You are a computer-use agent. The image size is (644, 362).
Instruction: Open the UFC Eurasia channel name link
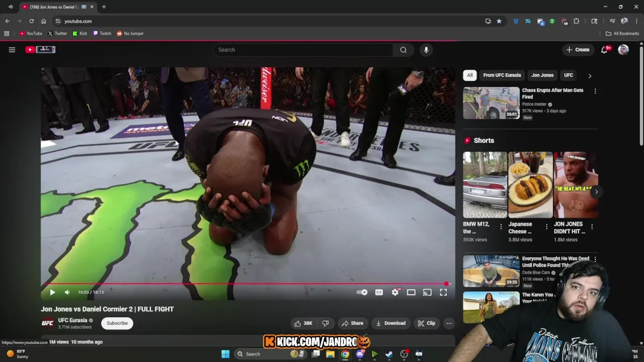tap(72, 320)
